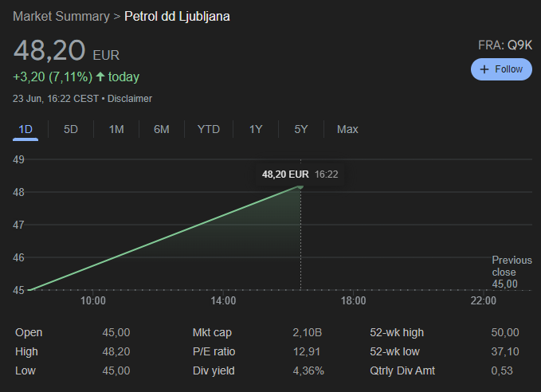Viewport: 541px width, 392px height.
Task: Click the Follow button
Action: click(x=501, y=69)
